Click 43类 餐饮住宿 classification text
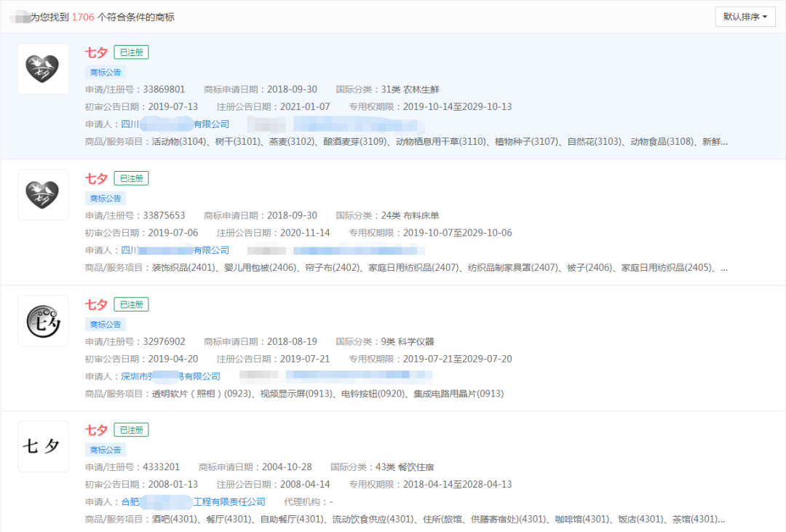786x532 pixels. (x=405, y=467)
